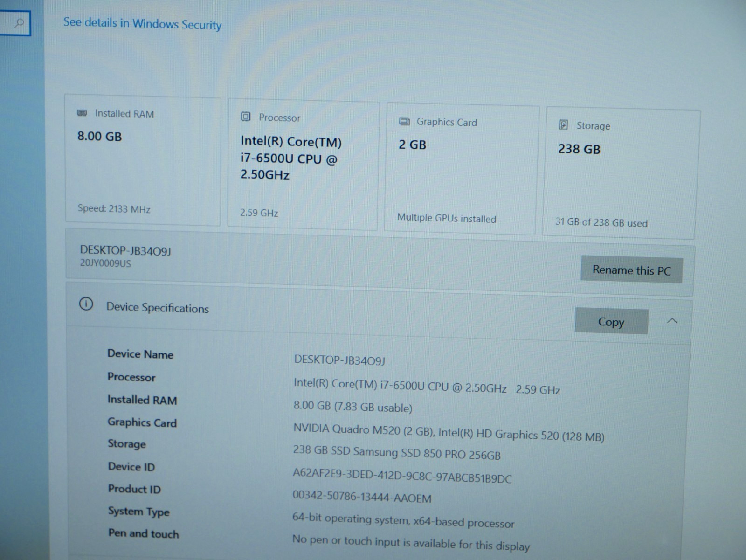Copy the device specifications
746x560 pixels.
tap(611, 321)
